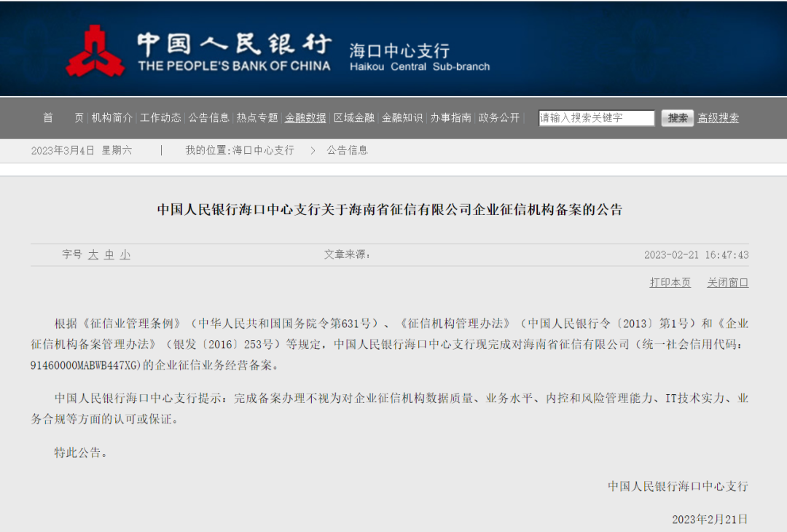Click the 搜索 search button
The width and height of the screenshot is (787, 532).
678,117
